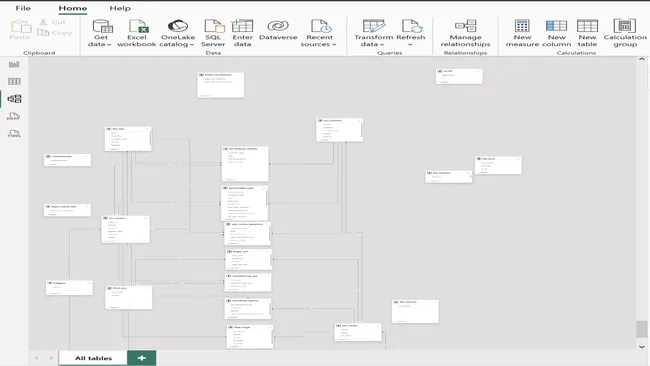Screen dimensions: 650x366
Task: Expand the Refresh dropdown arrow
Action: pos(410,44)
